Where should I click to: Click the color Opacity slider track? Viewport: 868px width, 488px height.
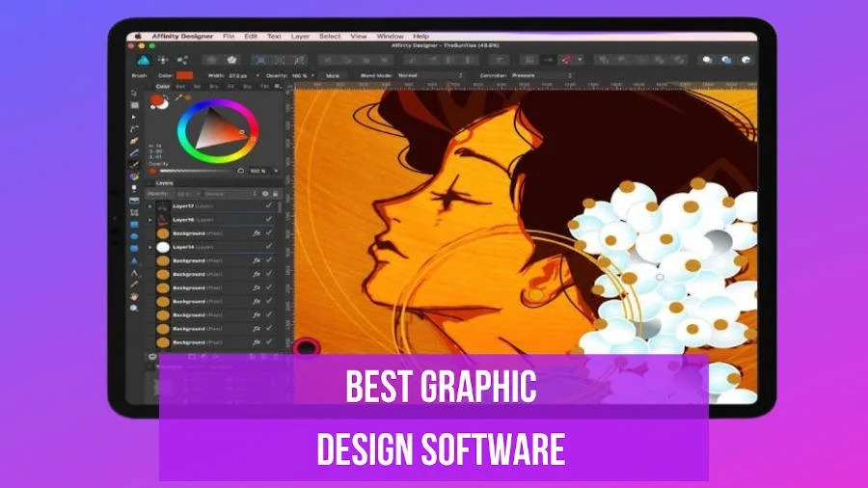(197, 171)
